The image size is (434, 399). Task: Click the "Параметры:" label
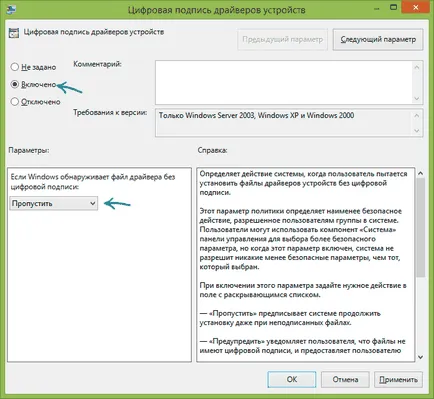[x=29, y=150]
